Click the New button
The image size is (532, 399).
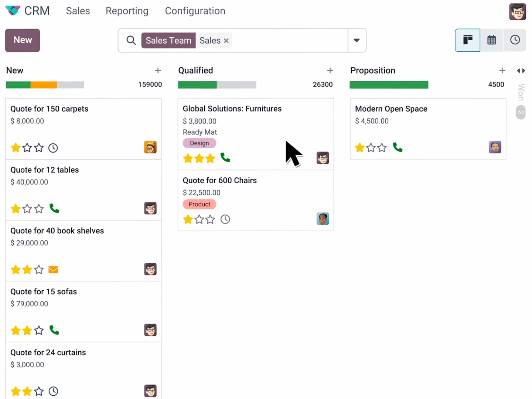click(x=23, y=40)
